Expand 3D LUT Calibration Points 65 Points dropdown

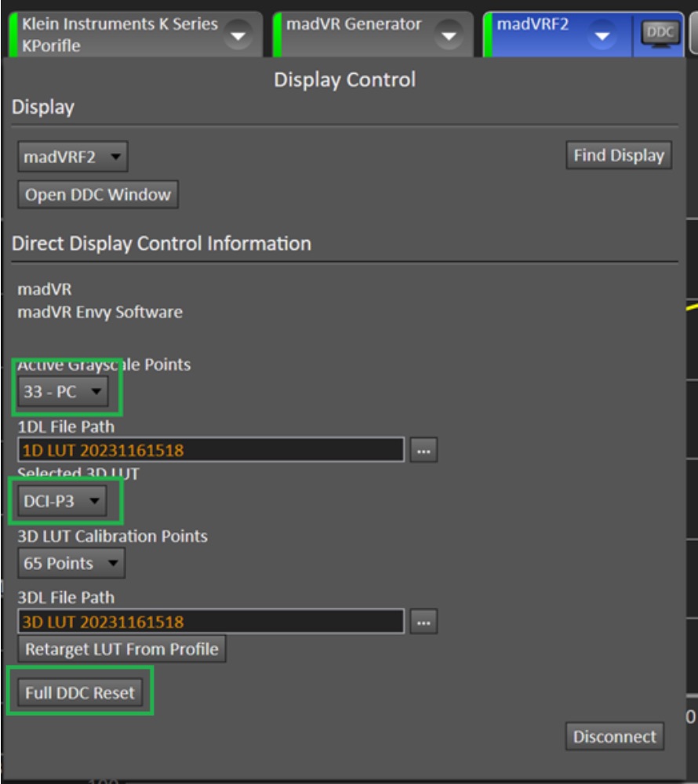point(71,563)
